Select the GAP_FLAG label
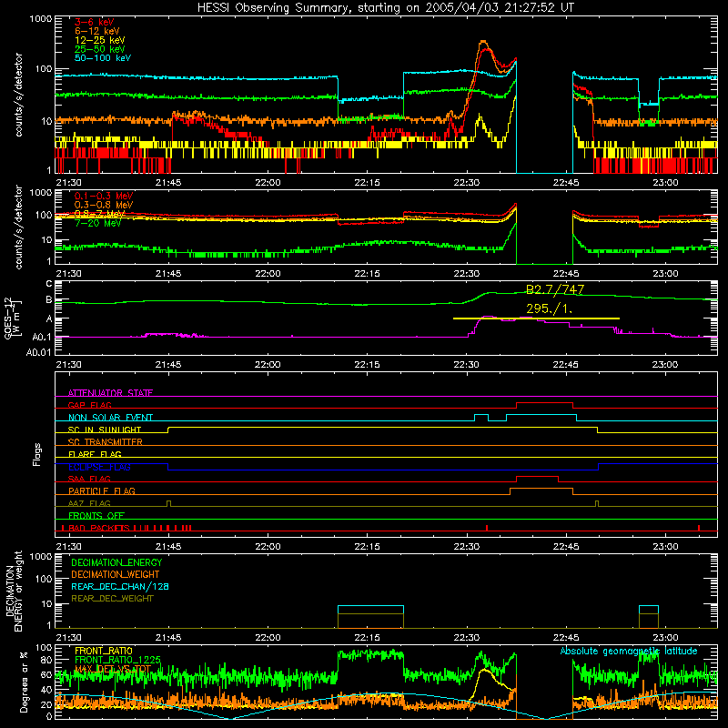 [89, 405]
